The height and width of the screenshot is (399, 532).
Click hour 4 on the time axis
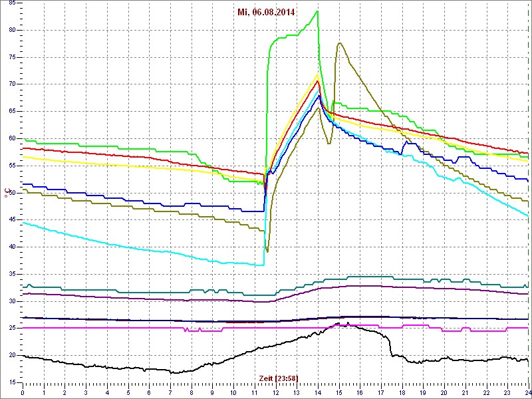pyautogui.click(x=107, y=392)
